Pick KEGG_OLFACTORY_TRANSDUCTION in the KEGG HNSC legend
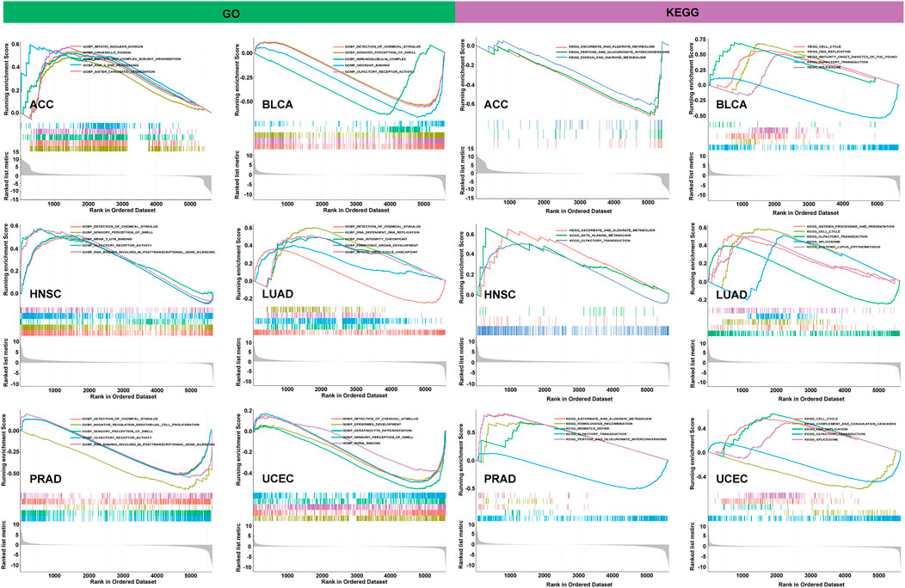This screenshot has height=588, width=905. pos(599,241)
